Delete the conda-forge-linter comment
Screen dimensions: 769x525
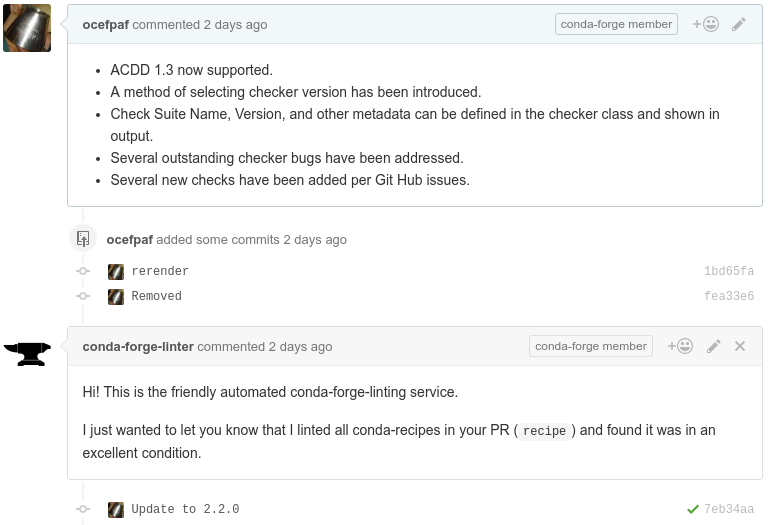740,346
